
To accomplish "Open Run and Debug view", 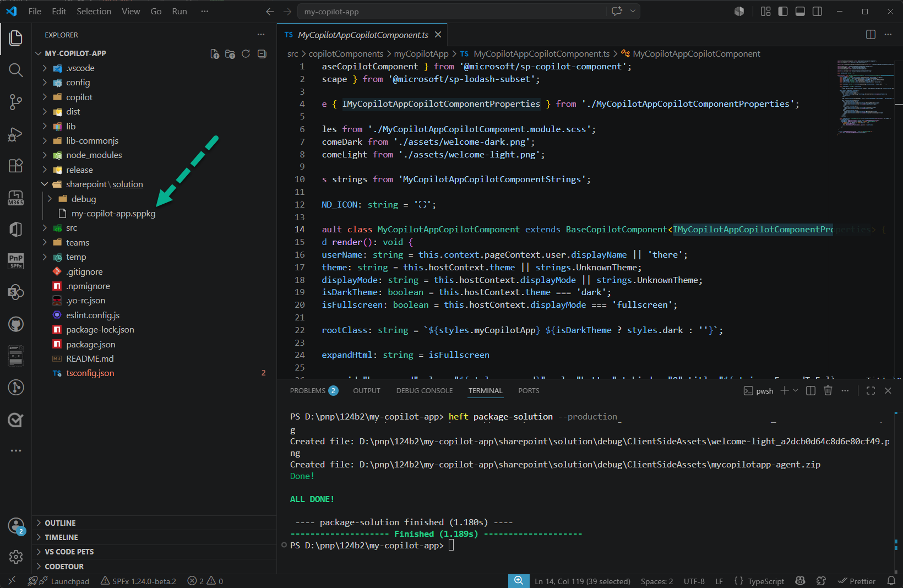I will pyautogui.click(x=16, y=134).
